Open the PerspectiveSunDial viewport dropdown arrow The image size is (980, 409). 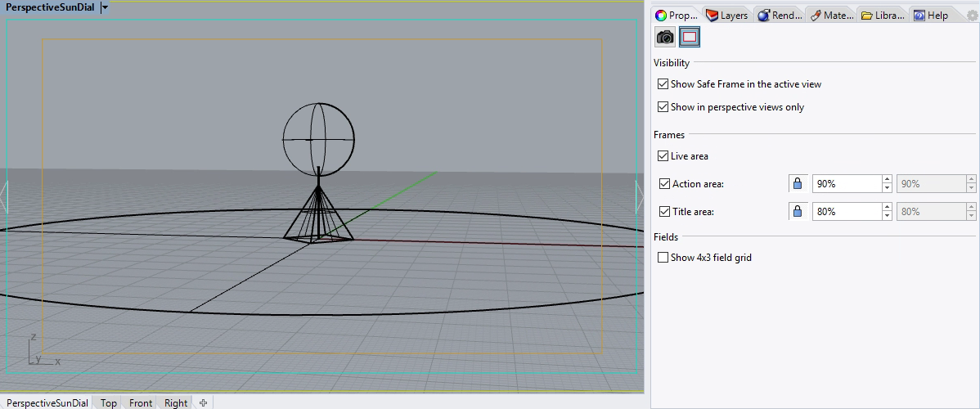click(x=105, y=7)
